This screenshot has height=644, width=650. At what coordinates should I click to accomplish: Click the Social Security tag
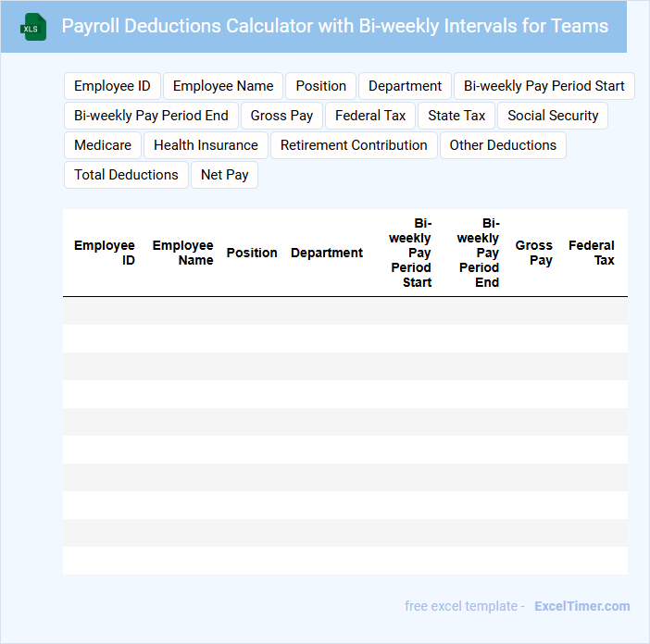point(553,116)
